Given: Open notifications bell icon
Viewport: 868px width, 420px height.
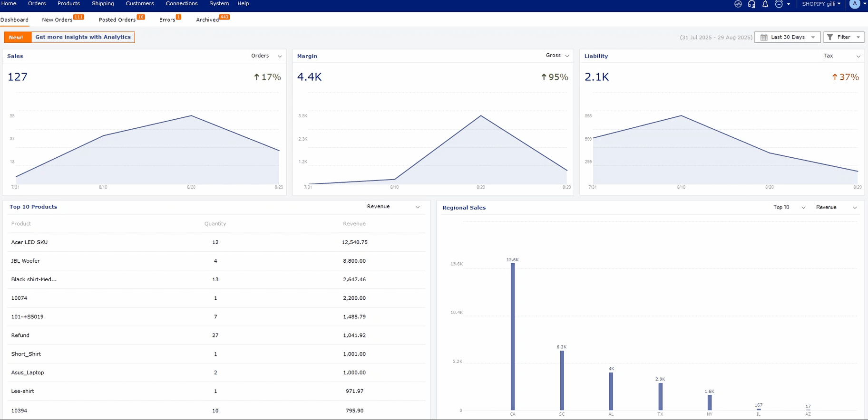Looking at the screenshot, I should [x=765, y=4].
